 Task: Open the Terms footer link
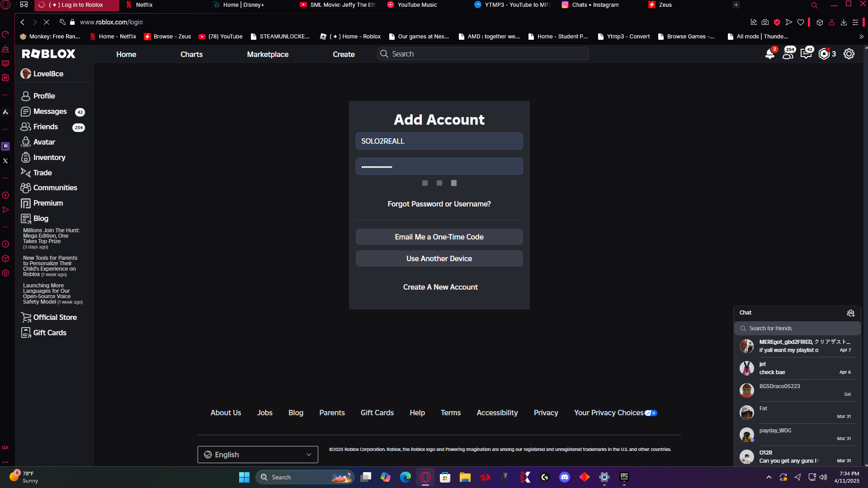(x=451, y=413)
